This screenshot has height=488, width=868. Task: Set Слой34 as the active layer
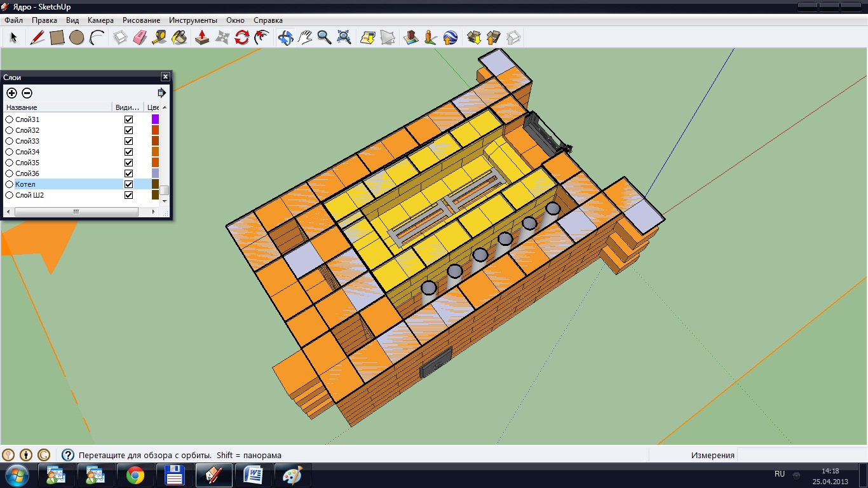(x=10, y=152)
